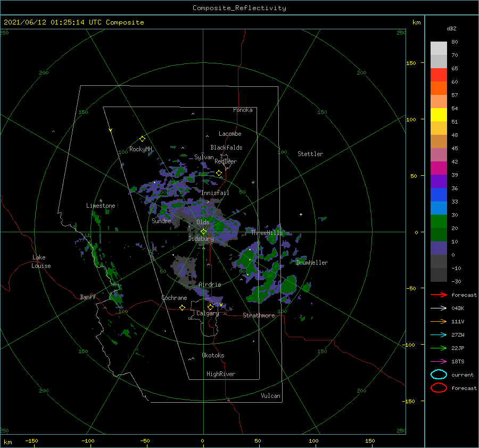Click the HighRiver town label
The image size is (479, 448).
[x=221, y=374]
